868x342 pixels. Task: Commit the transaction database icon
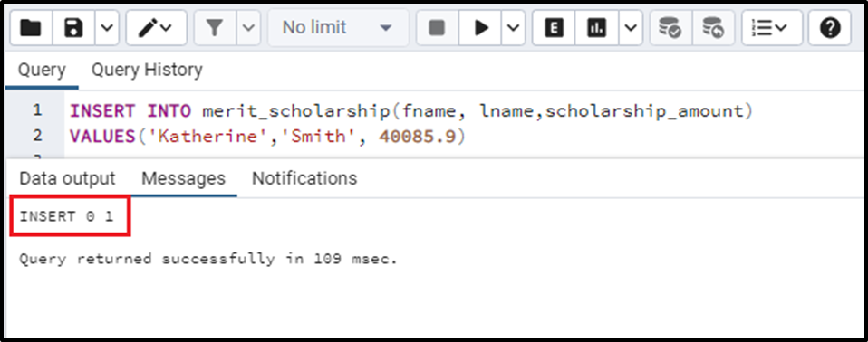[x=670, y=27]
